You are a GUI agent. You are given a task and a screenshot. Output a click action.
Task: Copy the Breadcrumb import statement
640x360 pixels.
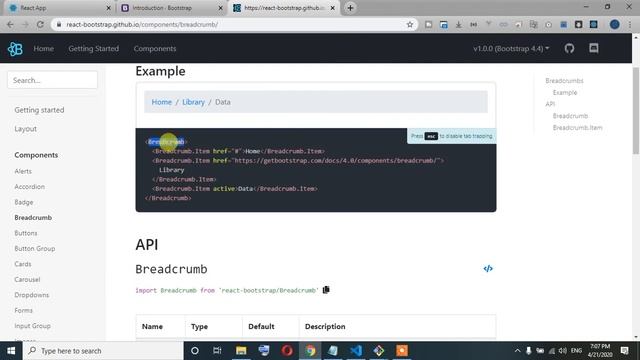pyautogui.click(x=326, y=290)
